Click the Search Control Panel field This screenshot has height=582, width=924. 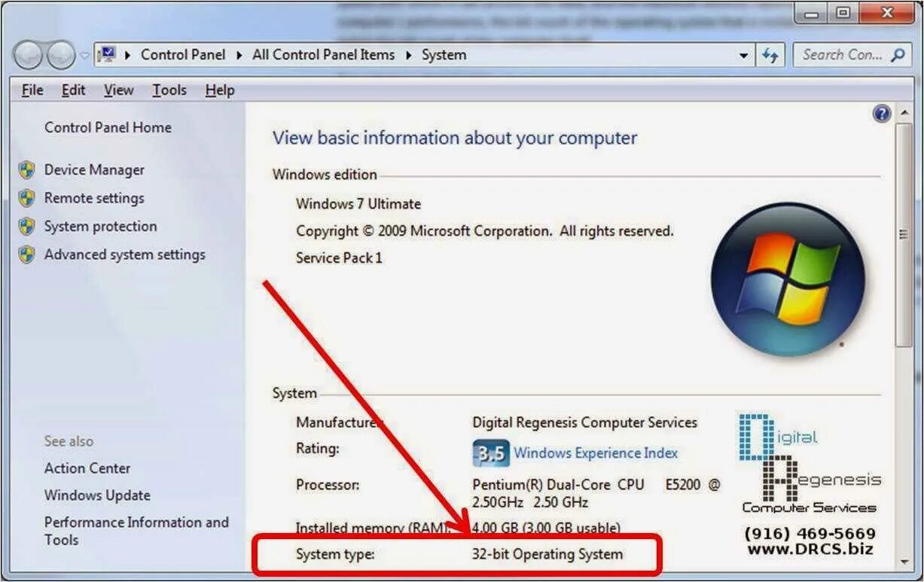[x=841, y=55]
